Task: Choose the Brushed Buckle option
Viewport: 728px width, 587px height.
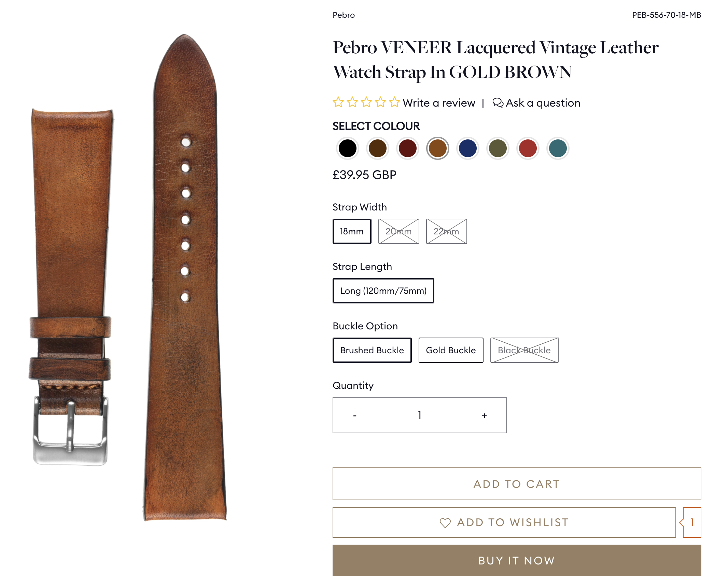Action: (x=372, y=350)
